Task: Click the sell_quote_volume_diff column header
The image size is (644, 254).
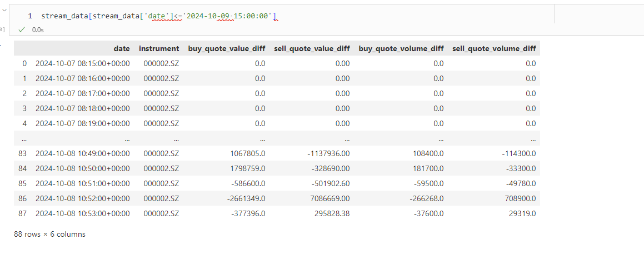Action: [494, 48]
